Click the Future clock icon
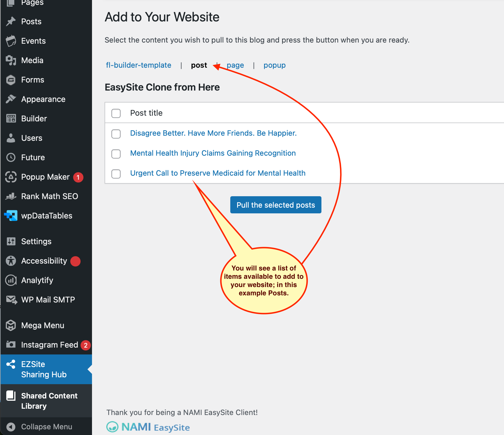The height and width of the screenshot is (435, 504). click(x=11, y=157)
